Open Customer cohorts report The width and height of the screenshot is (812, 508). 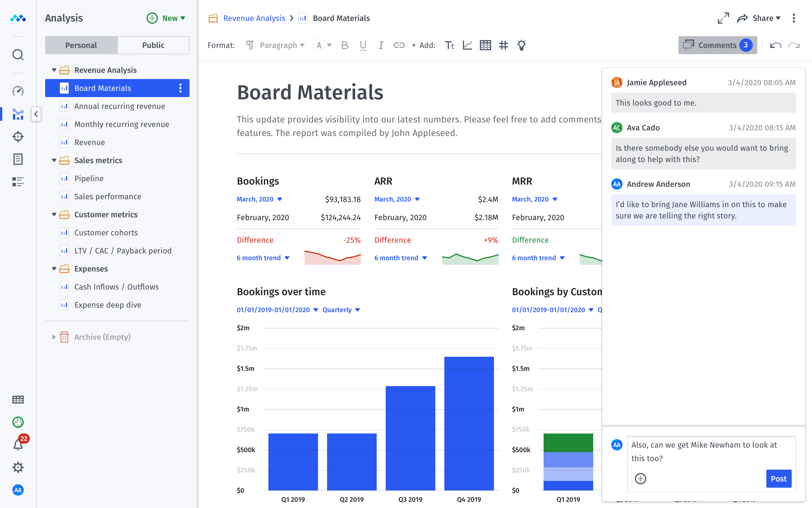[117, 233]
